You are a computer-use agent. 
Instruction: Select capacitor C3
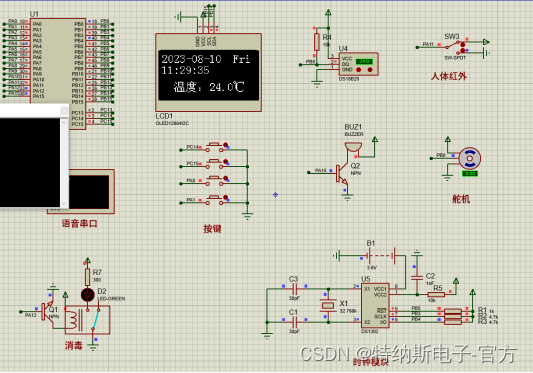tap(294, 289)
